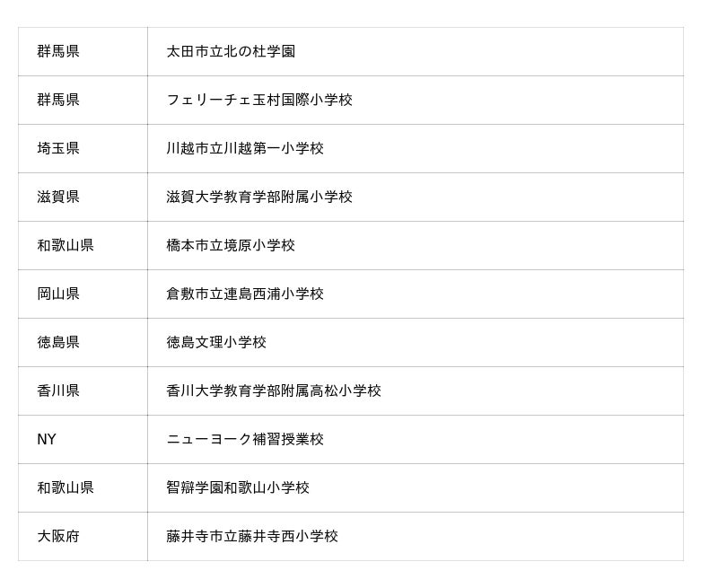
Task: Click the 大阪府 prefecture label
Action: (x=58, y=536)
